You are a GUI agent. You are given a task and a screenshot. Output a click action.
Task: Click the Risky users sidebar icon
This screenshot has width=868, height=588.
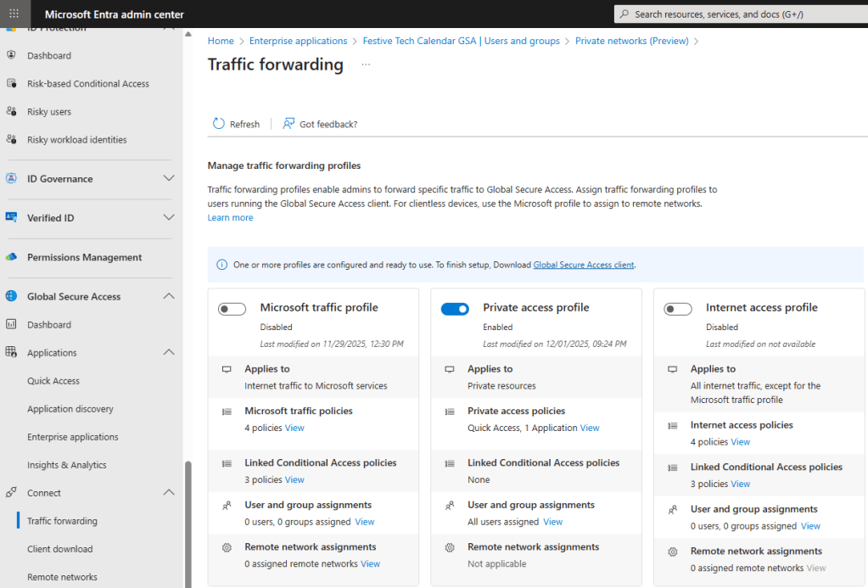(11, 112)
